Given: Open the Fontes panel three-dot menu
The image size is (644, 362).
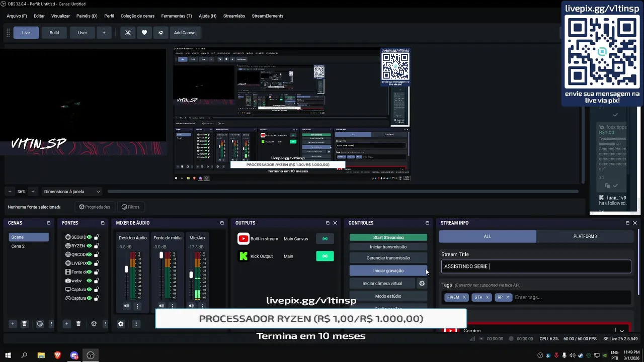Looking at the screenshot, I should pos(105,324).
